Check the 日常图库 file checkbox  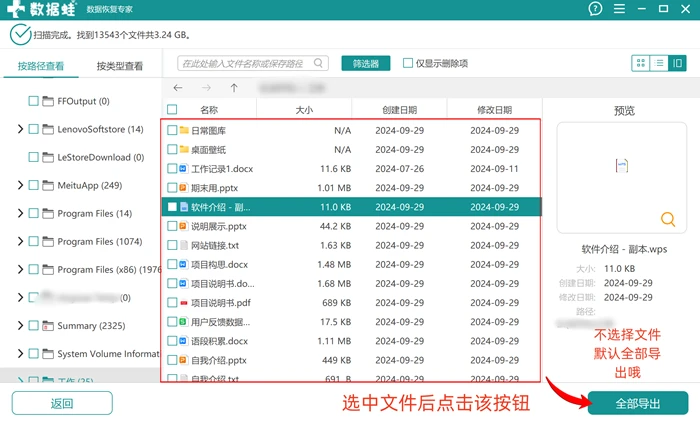(172, 130)
